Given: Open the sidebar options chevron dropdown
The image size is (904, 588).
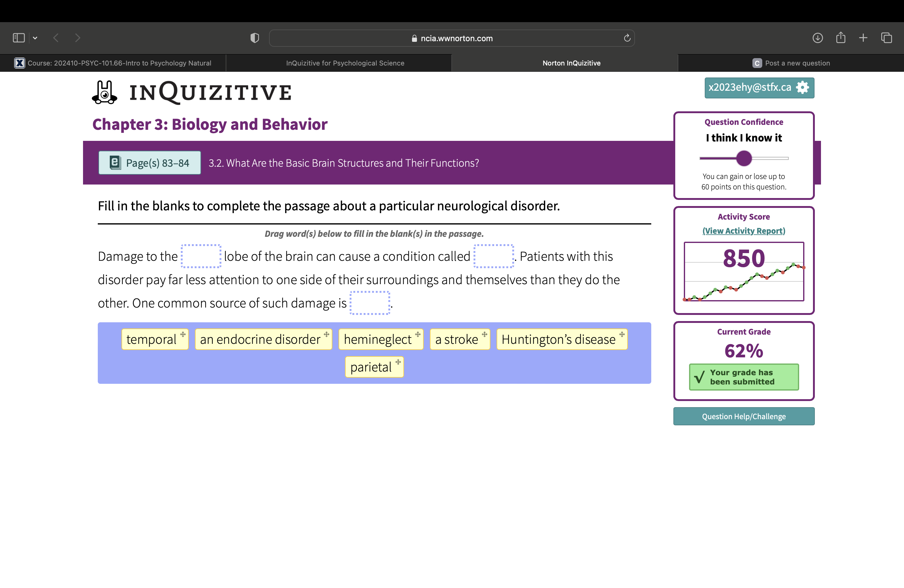Looking at the screenshot, I should [x=35, y=38].
